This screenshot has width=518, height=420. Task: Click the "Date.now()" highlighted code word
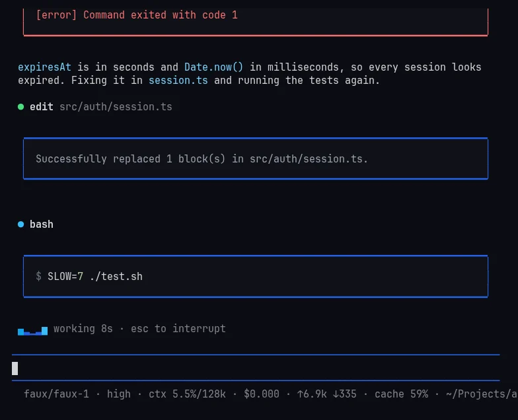pyautogui.click(x=214, y=67)
